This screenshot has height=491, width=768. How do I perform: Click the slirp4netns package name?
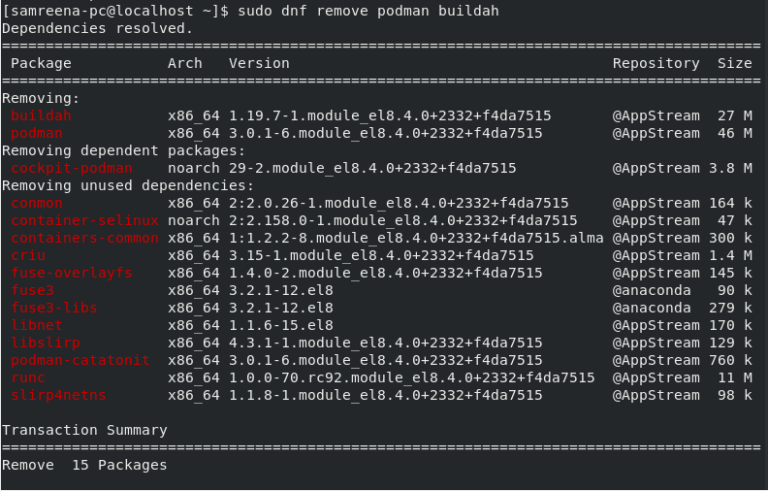tap(58, 395)
